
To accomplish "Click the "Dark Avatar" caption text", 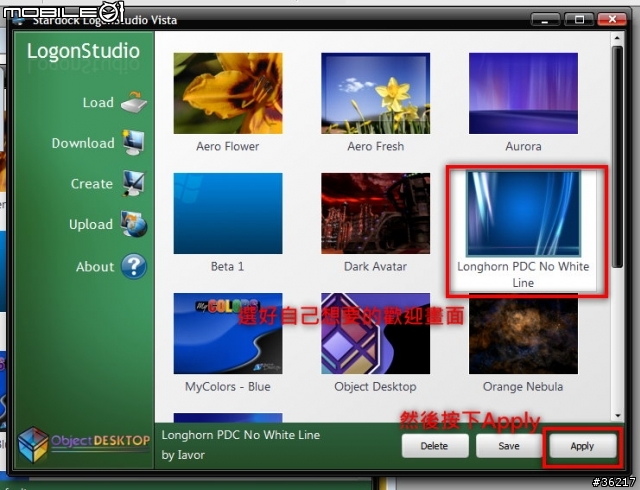I will pyautogui.click(x=376, y=267).
